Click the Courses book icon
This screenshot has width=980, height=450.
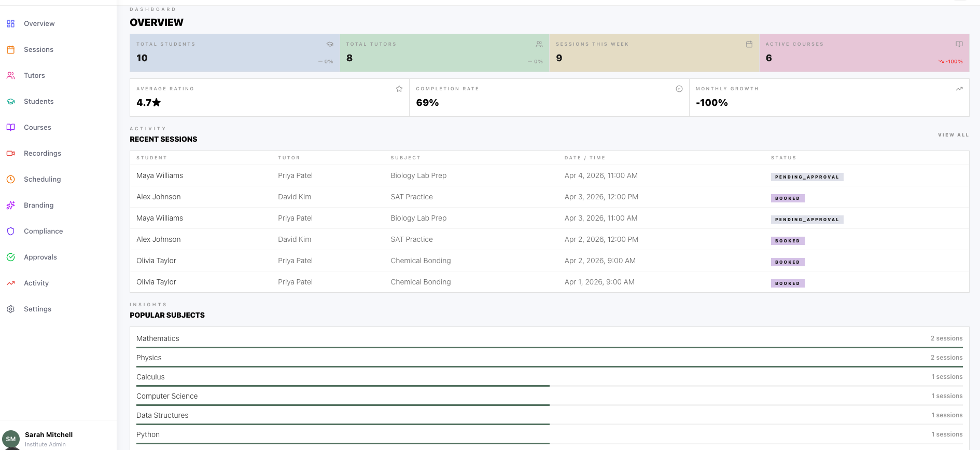tap(10, 128)
